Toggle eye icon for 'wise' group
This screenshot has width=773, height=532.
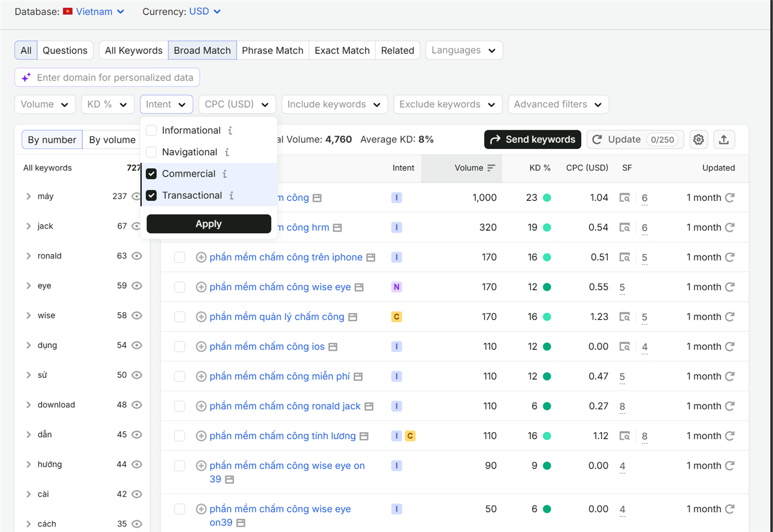click(x=137, y=316)
